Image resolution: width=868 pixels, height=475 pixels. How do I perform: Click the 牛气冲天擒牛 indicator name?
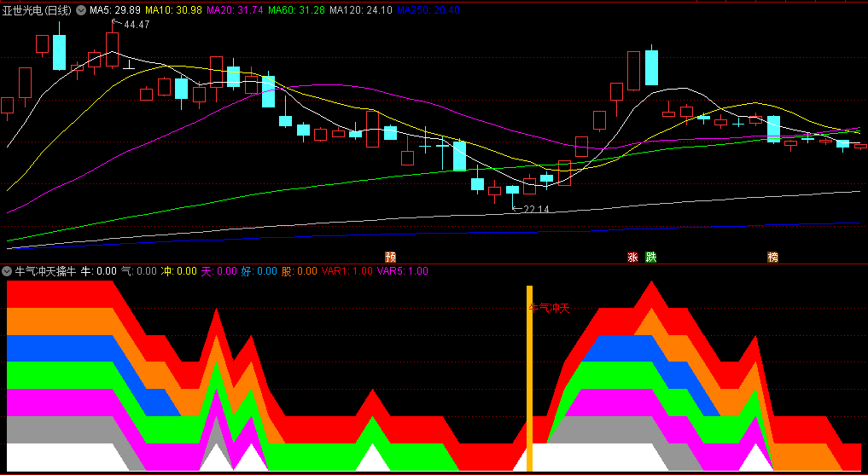point(45,271)
